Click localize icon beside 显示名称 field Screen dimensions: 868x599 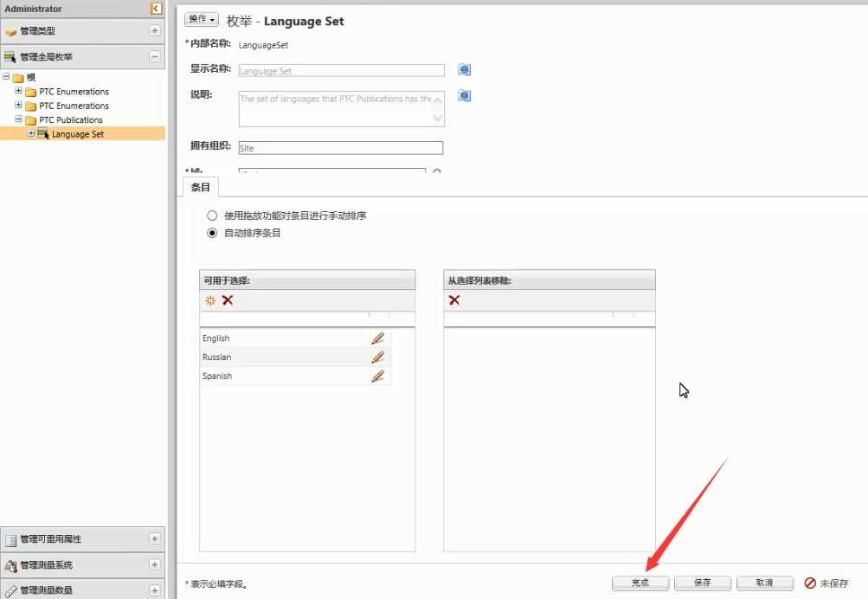tap(465, 70)
